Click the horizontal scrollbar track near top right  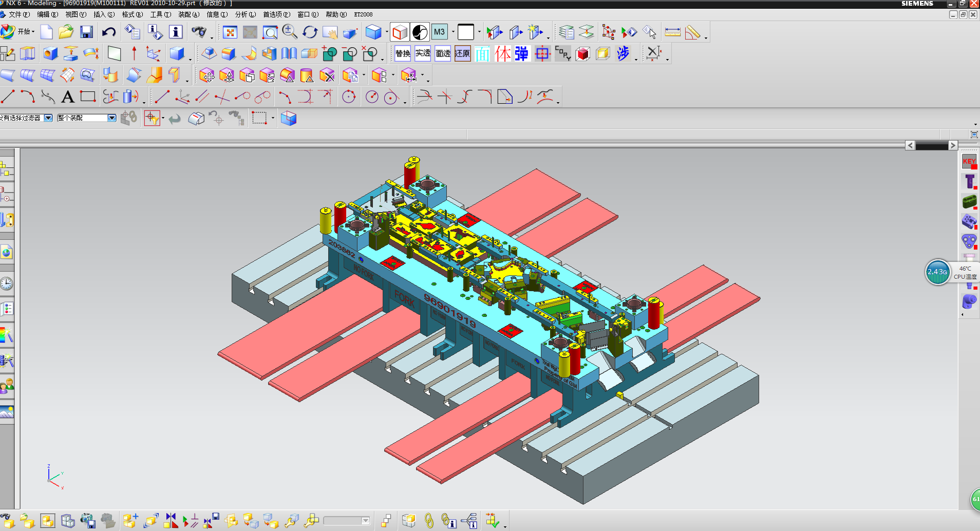(x=931, y=145)
